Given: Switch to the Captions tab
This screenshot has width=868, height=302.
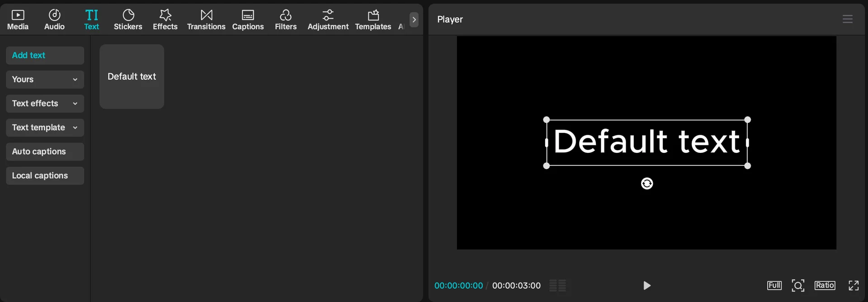Looking at the screenshot, I should (248, 20).
